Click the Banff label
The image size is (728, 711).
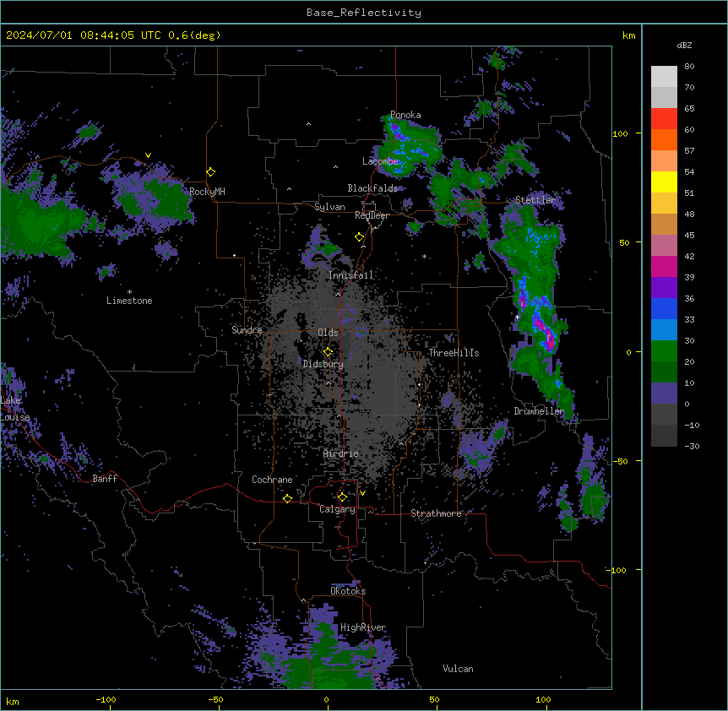tap(105, 479)
